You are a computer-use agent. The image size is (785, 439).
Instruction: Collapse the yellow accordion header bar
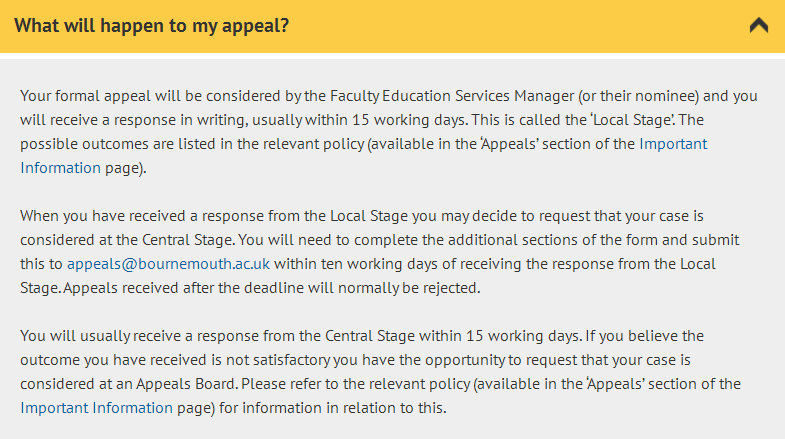[392, 26]
